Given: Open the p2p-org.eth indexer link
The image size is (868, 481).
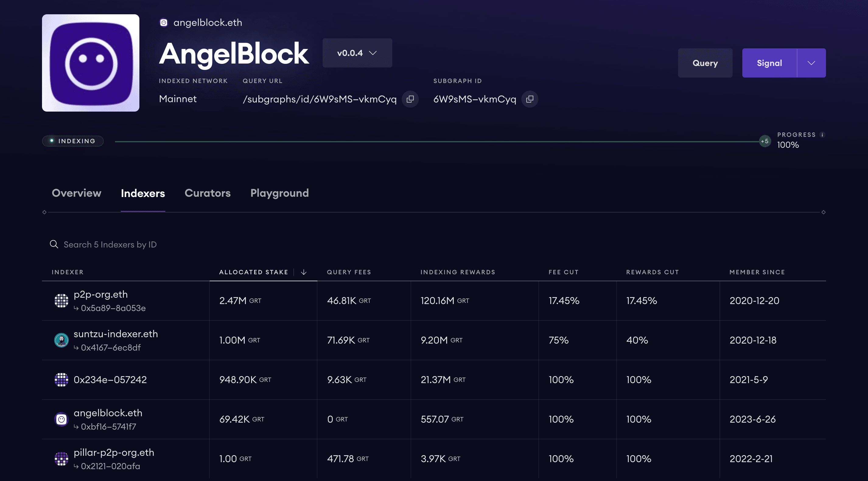Looking at the screenshot, I should tap(100, 294).
